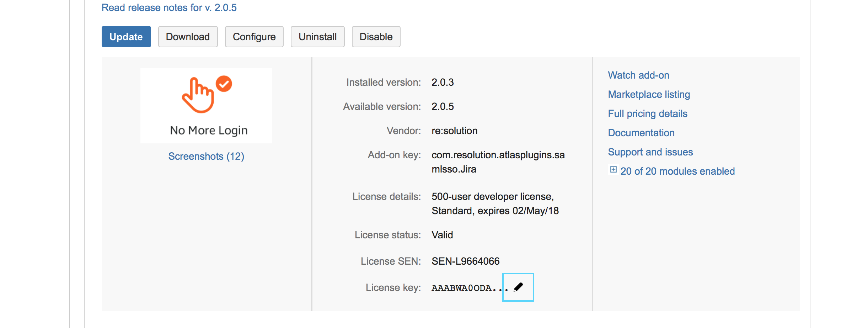Read release notes for v. 2.0.5

[169, 7]
